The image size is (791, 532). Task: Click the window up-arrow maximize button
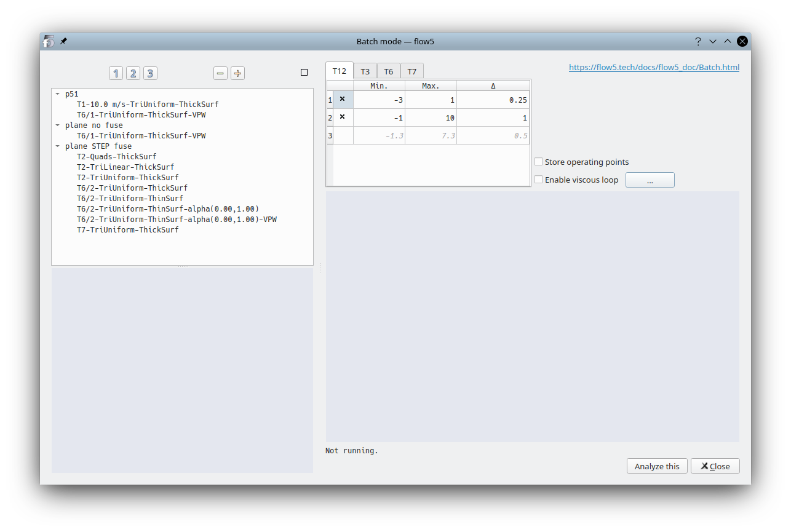coord(728,41)
